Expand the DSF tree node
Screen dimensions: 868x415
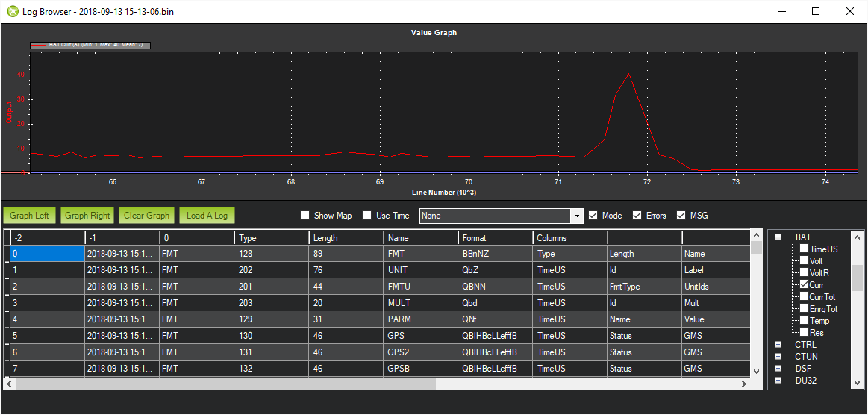click(778, 369)
